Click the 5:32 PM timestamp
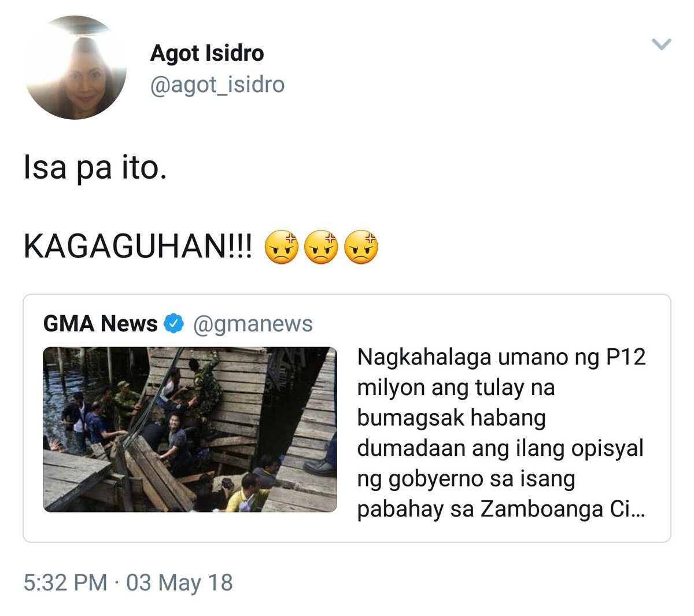 (65, 582)
